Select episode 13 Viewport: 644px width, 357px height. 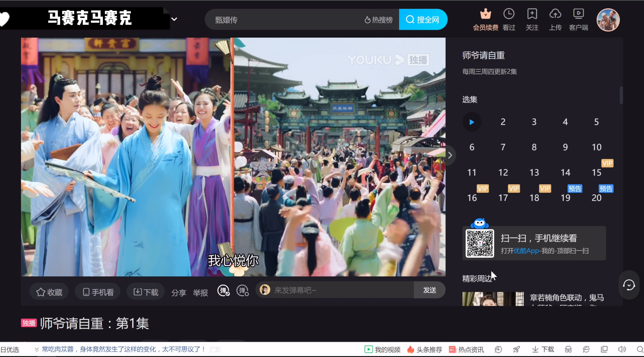pyautogui.click(x=534, y=173)
